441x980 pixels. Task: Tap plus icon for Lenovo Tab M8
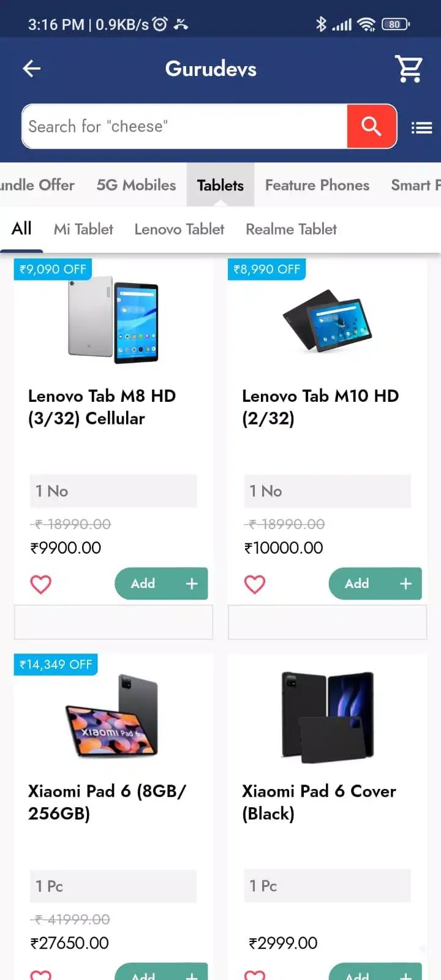pos(192,584)
